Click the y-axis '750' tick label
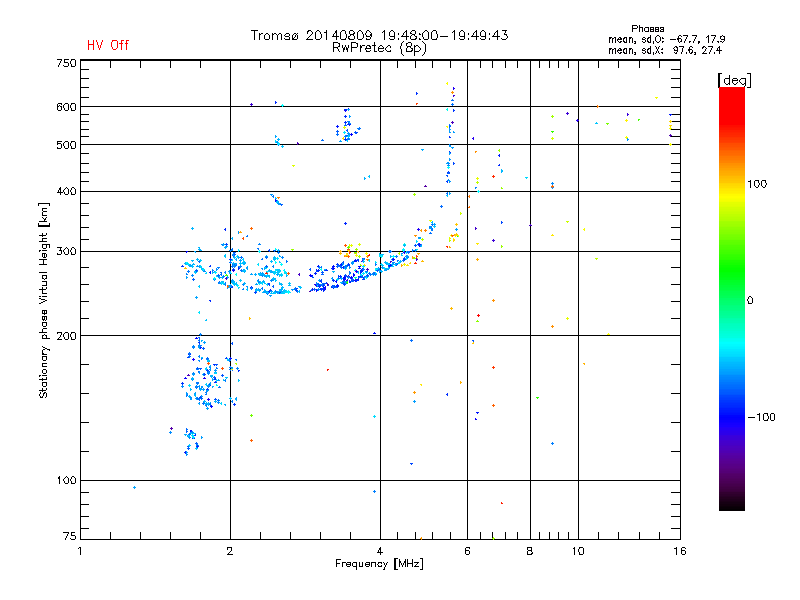 (66, 63)
